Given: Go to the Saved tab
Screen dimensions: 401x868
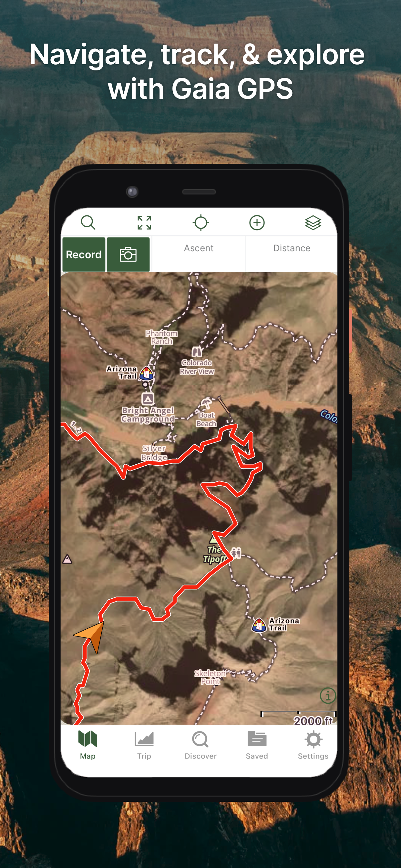Looking at the screenshot, I should [x=257, y=745].
